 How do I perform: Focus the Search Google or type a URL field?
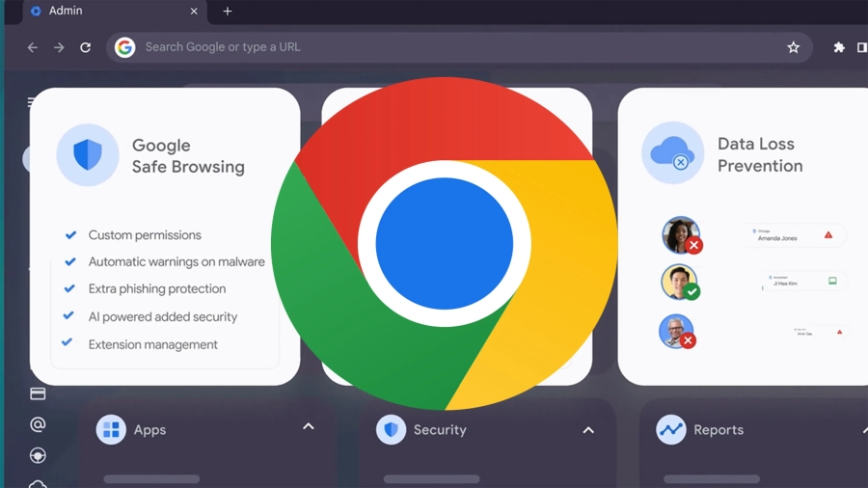pyautogui.click(x=459, y=47)
